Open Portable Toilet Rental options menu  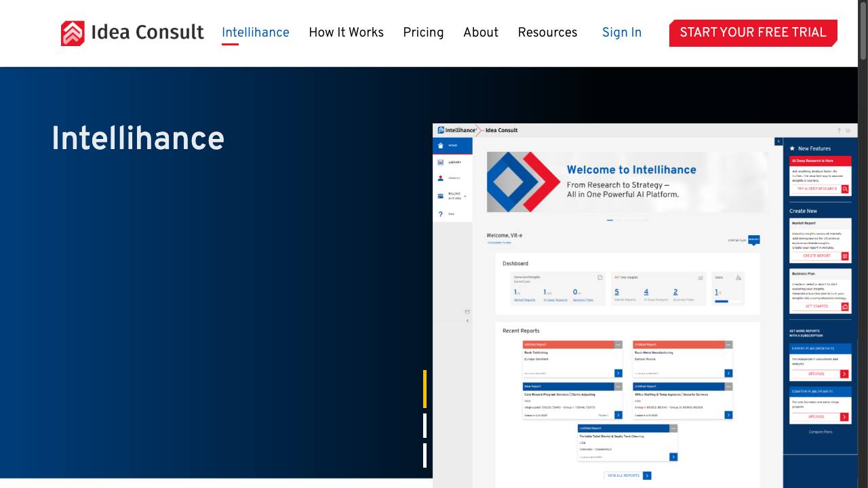673,428
